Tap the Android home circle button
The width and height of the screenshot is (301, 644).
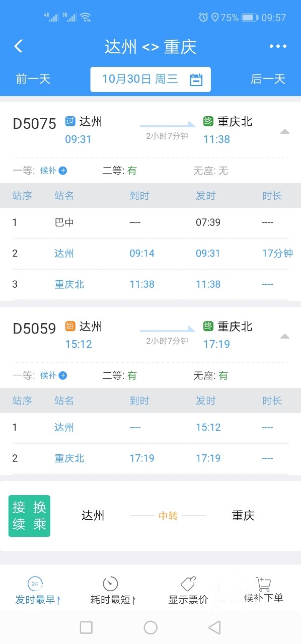point(150,627)
